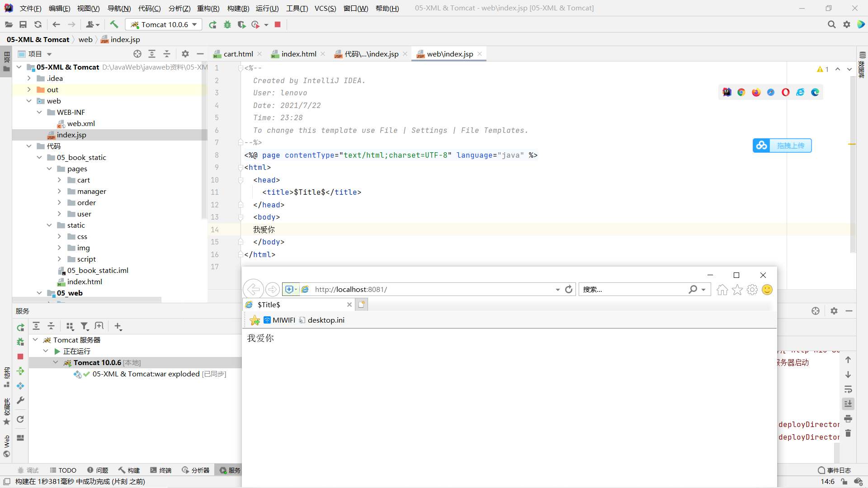868x488 pixels.
Task: Select web.xml in project tree
Action: pyautogui.click(x=81, y=123)
